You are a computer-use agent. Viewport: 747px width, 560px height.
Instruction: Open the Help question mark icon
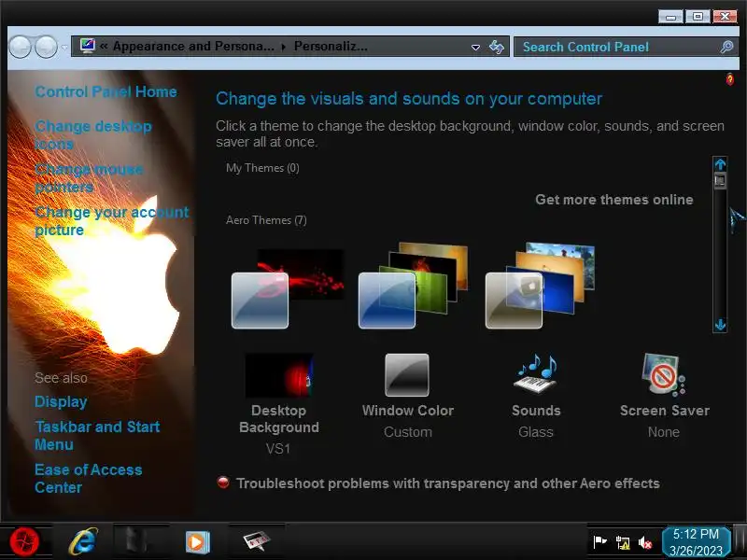[x=729, y=79]
